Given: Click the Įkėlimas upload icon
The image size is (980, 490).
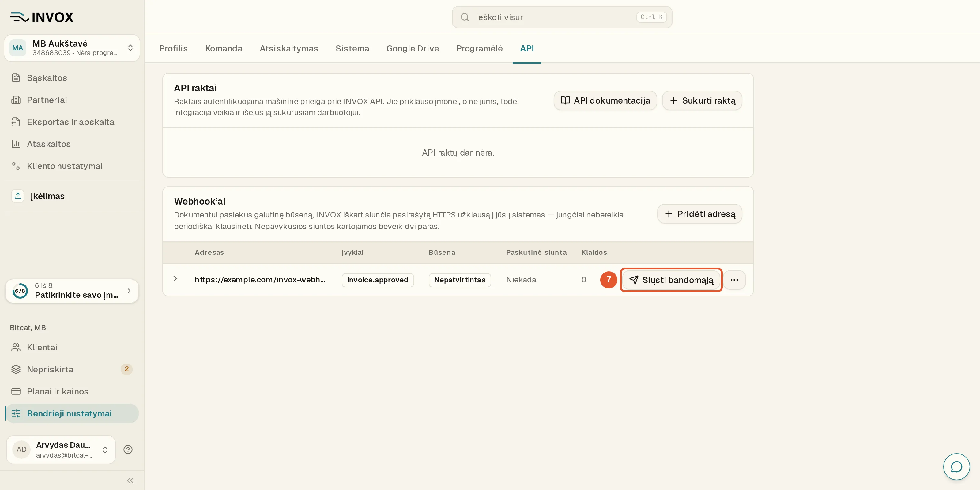Looking at the screenshot, I should click(x=18, y=196).
